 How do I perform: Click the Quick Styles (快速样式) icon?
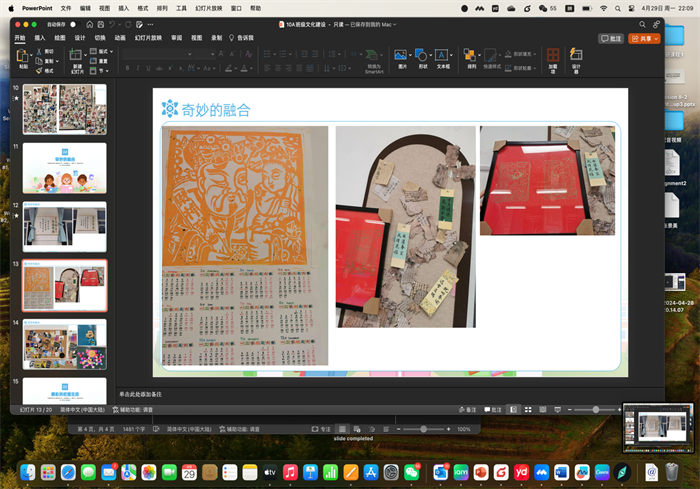coord(490,55)
